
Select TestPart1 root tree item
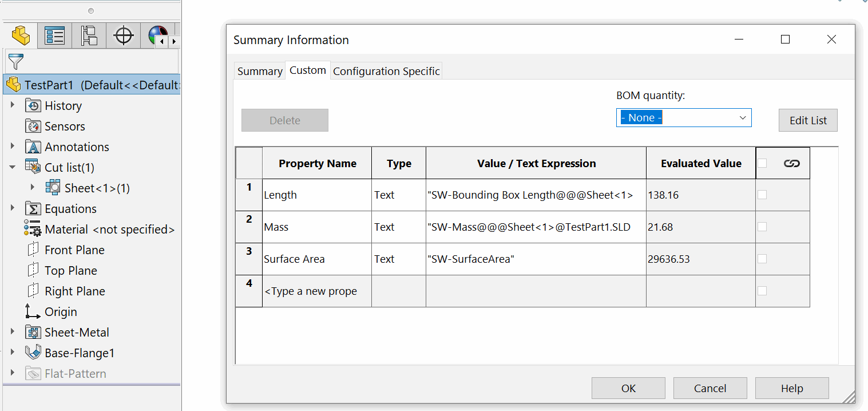(x=92, y=85)
